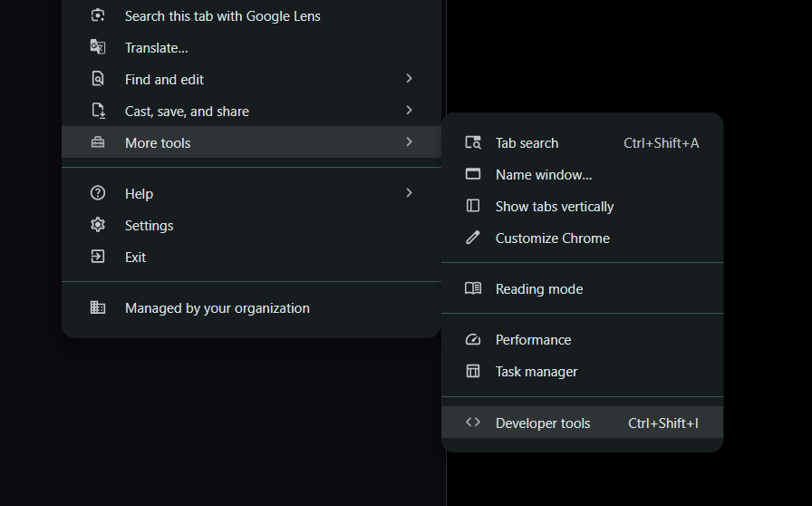
Task: Click the Ctrl+Shift+A shortcut text
Action: (x=662, y=143)
